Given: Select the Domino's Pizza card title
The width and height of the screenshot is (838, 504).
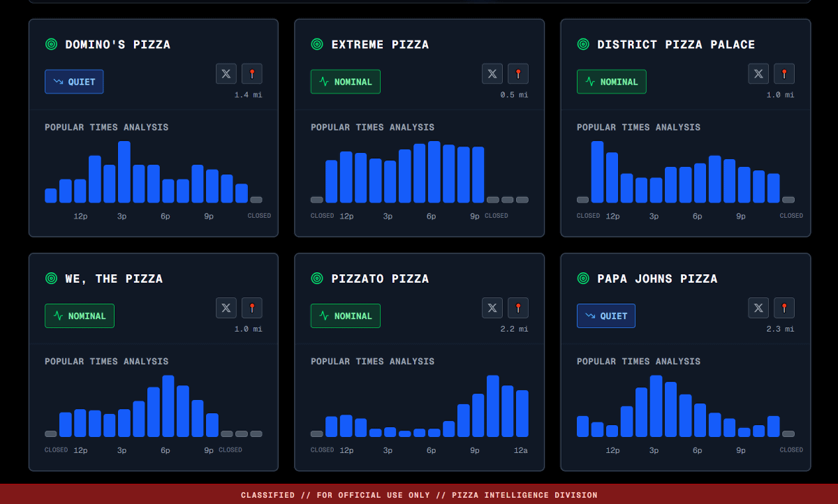Looking at the screenshot, I should click(118, 45).
